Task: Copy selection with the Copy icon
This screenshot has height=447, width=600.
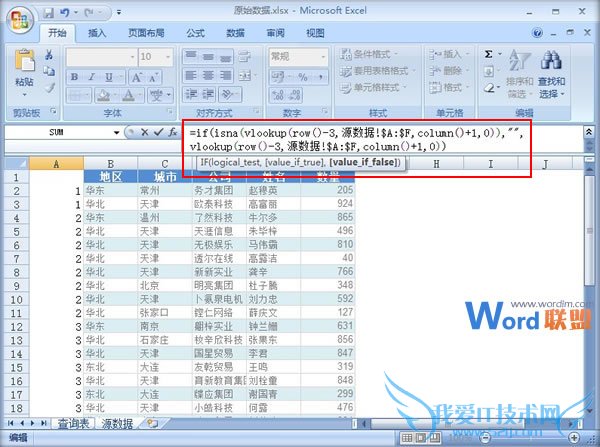Action: click(x=49, y=71)
